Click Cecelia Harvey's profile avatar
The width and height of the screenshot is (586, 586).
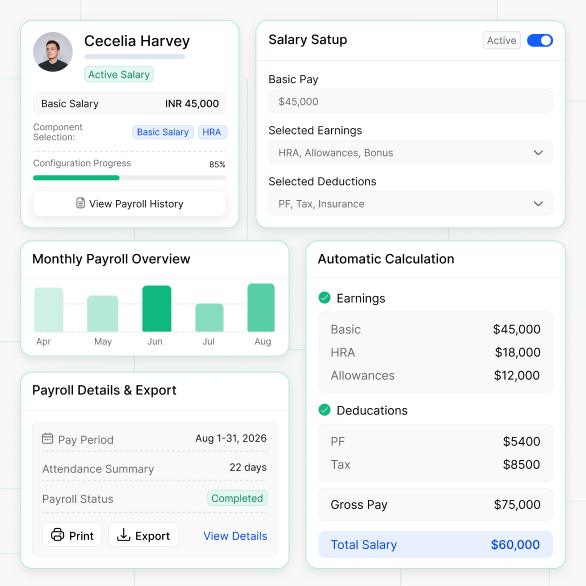pyautogui.click(x=53, y=52)
